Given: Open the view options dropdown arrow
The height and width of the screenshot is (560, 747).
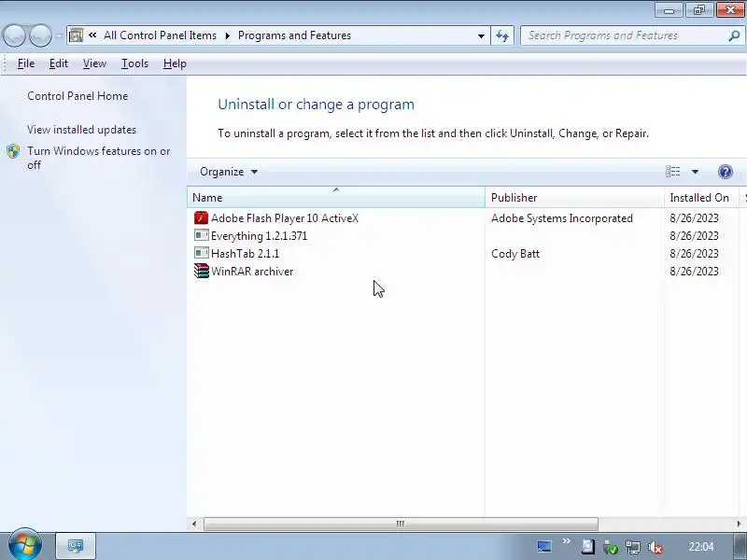Looking at the screenshot, I should [695, 172].
